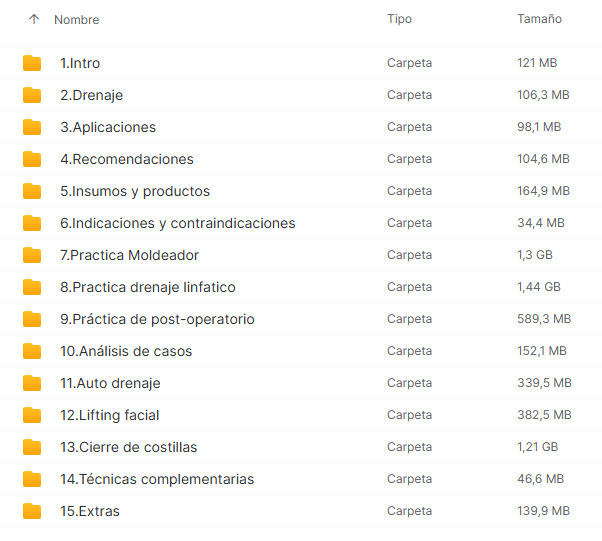The image size is (602, 541).
Task: Open 8.Practica drenaje linfatico folder
Action: [x=148, y=287]
